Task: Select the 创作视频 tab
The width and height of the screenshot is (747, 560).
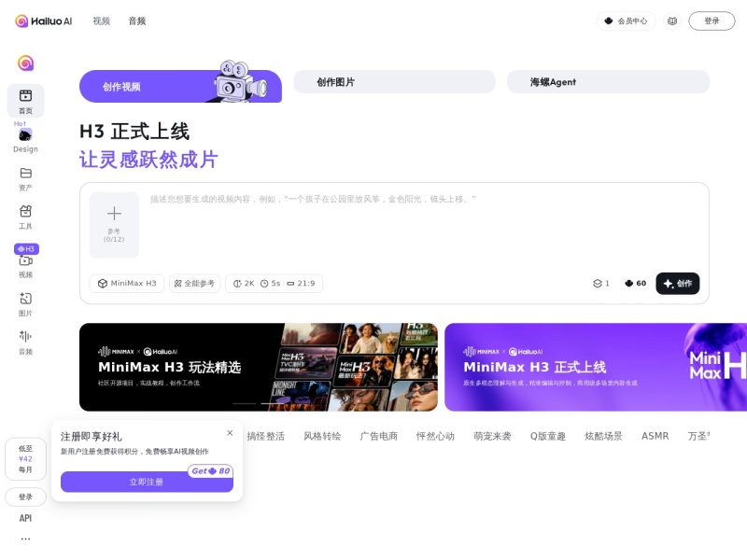Action: tap(180, 86)
